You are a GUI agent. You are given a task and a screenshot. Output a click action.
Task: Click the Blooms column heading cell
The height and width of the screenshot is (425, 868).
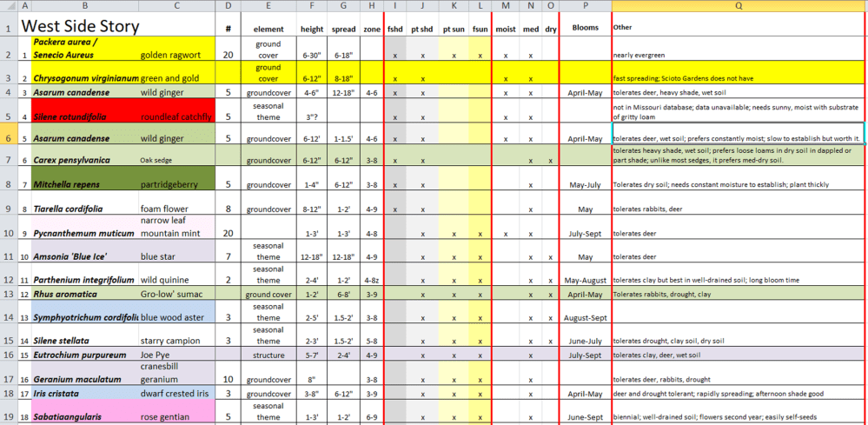[x=585, y=28]
